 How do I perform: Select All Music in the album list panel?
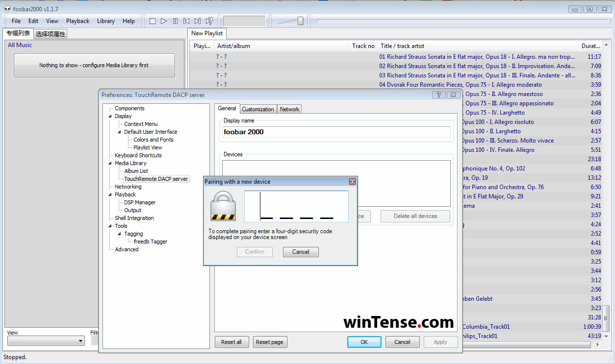tap(20, 45)
